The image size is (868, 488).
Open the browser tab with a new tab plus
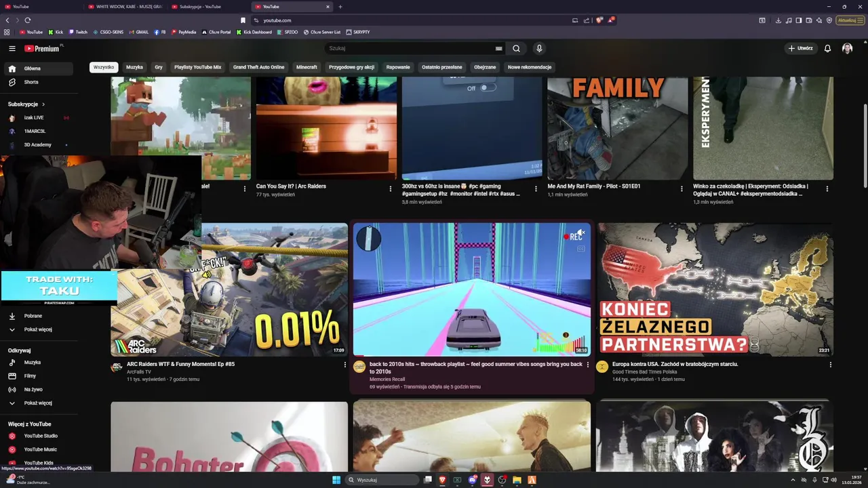click(340, 7)
